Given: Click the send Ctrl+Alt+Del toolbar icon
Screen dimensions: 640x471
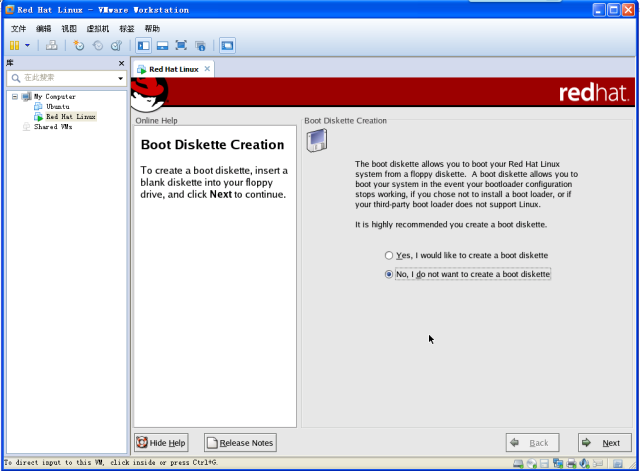Looking at the screenshot, I should [x=51, y=45].
